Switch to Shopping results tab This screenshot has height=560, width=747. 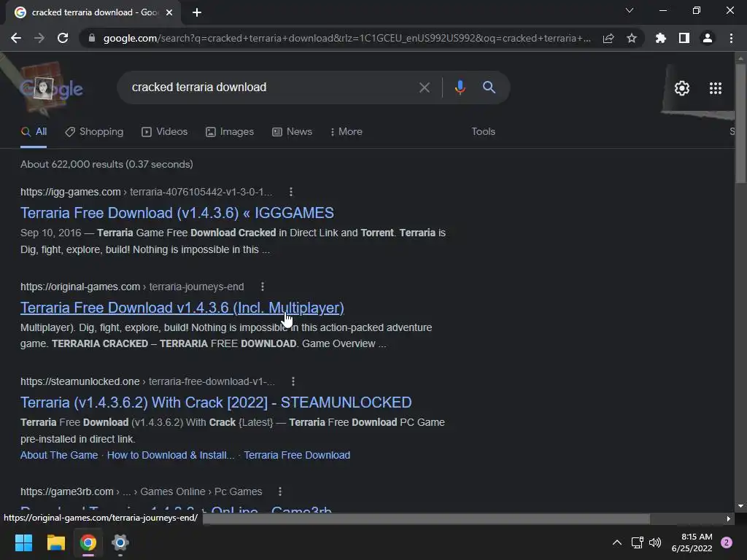94,132
